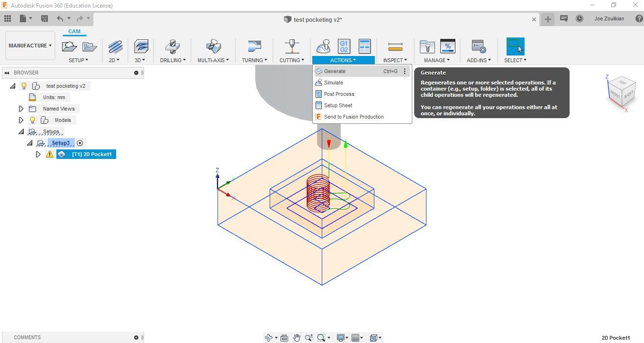Open the Task Manager percent icon
The height and width of the screenshot is (343, 644).
[x=447, y=46]
